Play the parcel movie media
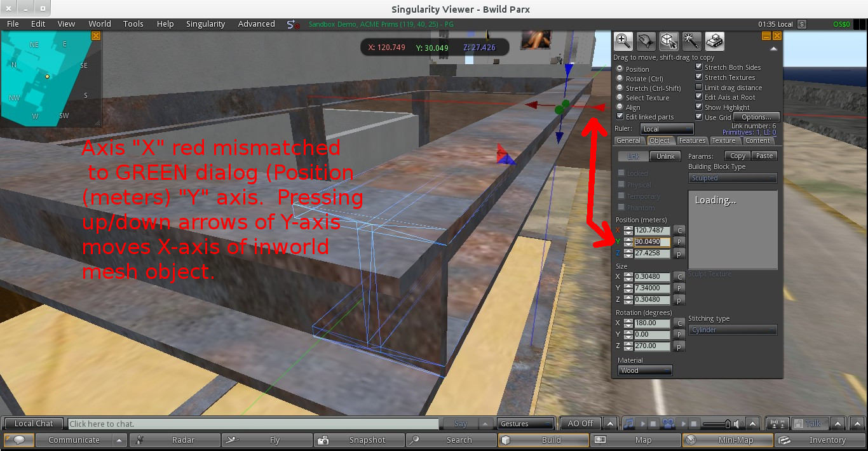This screenshot has height=451, width=868. click(683, 424)
